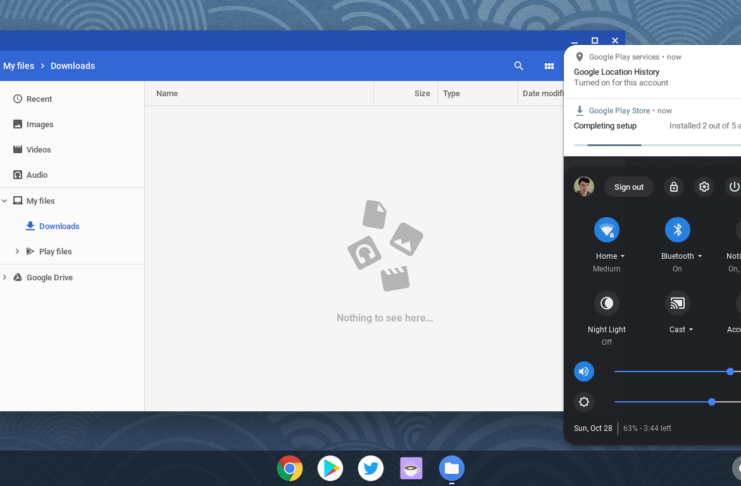This screenshot has height=486, width=741.
Task: Switch to thumbnail grid view
Action: point(549,66)
